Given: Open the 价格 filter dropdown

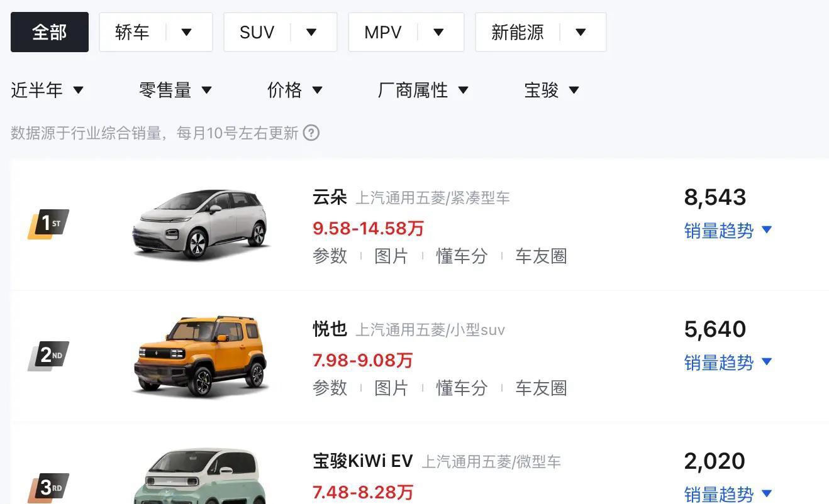Looking at the screenshot, I should coord(296,90).
